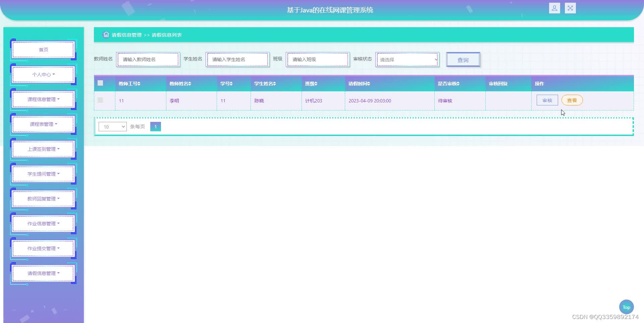Open the 10 条每页 page size dropdown
This screenshot has width=644, height=323.
coord(112,127)
